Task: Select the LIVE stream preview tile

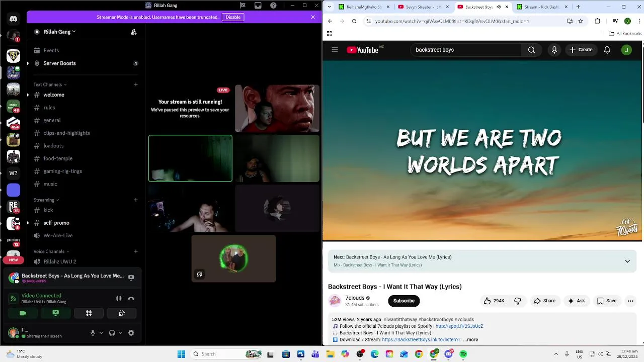Action: [190, 109]
